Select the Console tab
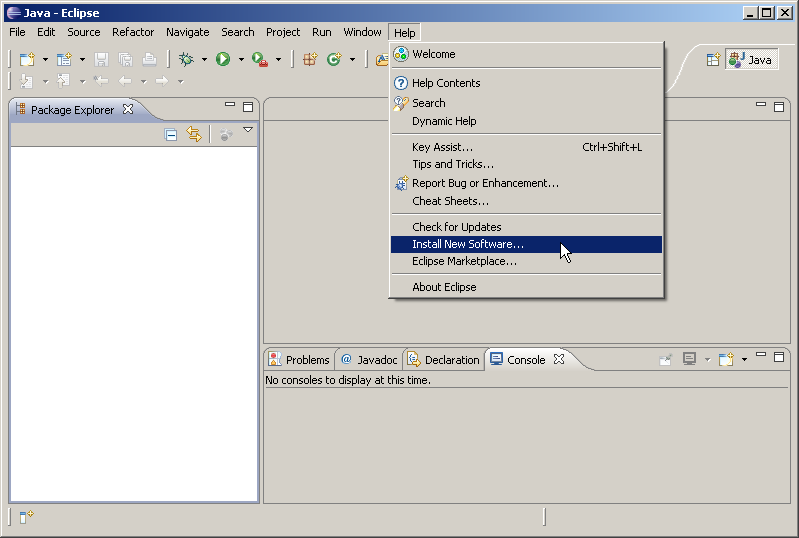The image size is (799, 538). tap(518, 360)
